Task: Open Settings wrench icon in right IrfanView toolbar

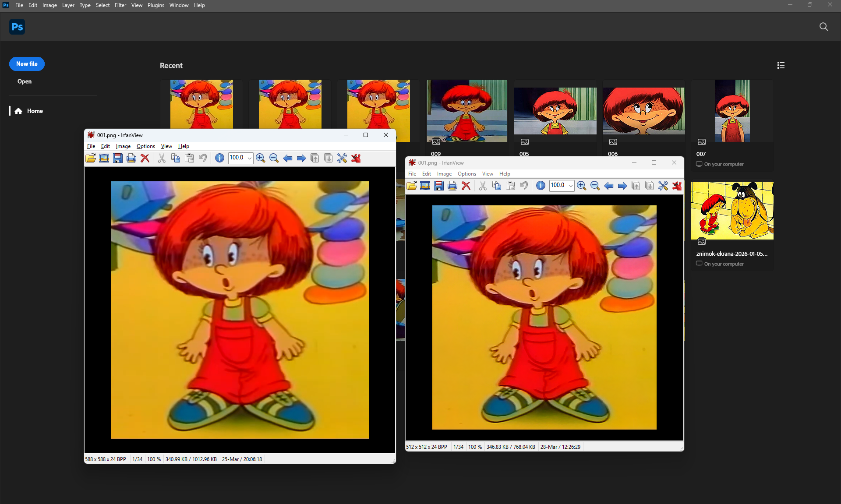Action: point(663,186)
